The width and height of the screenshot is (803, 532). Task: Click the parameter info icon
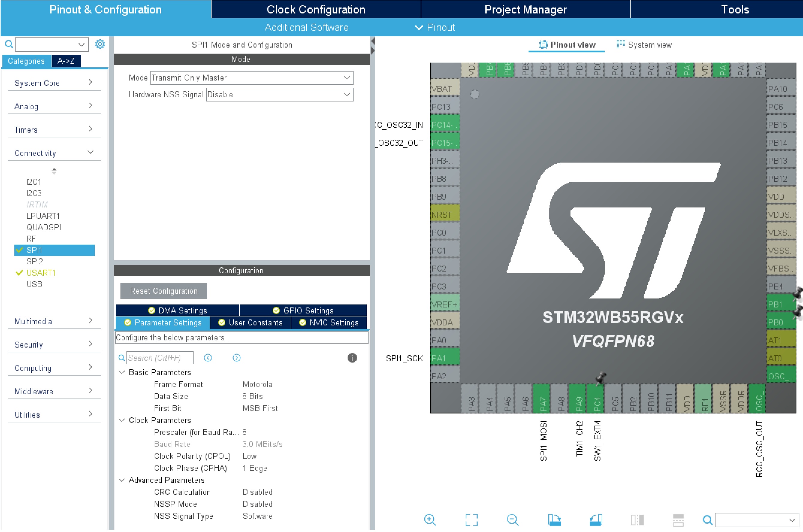[x=352, y=357]
